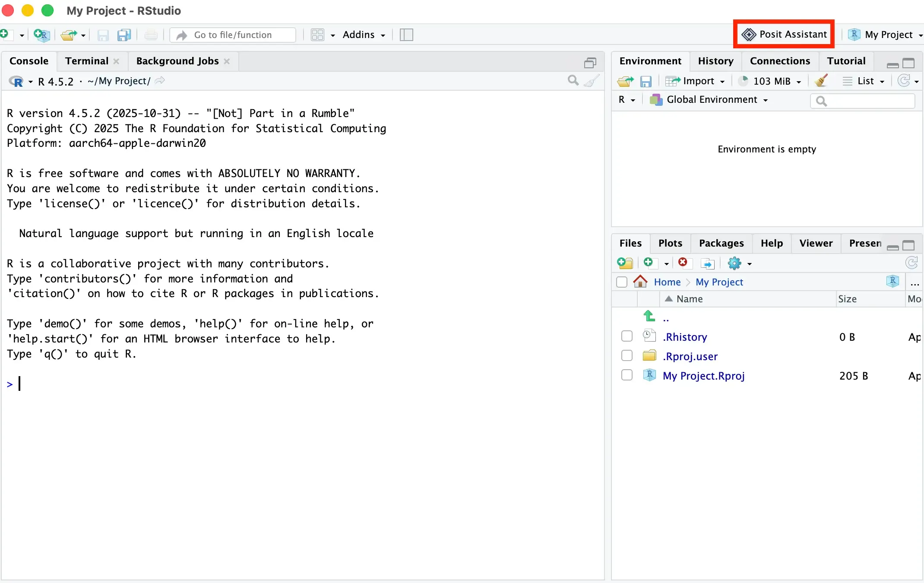
Task: Open the Posit Assistant
Action: point(784,34)
